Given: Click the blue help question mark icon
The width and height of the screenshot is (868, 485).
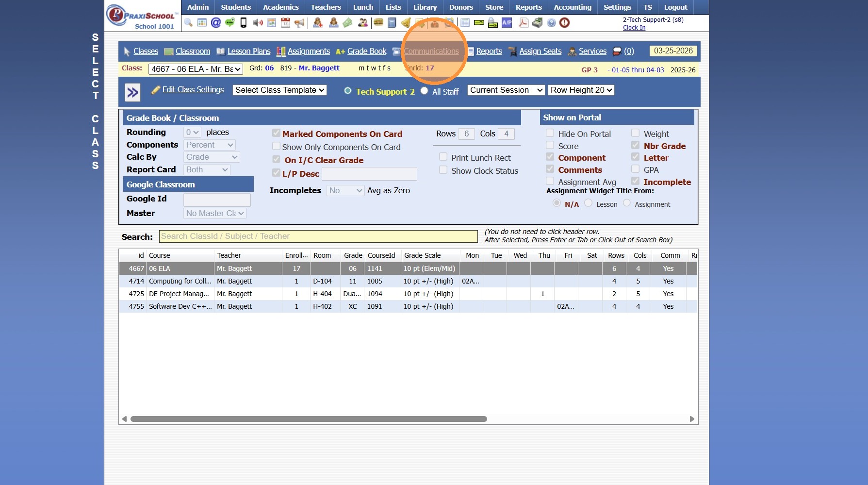Looking at the screenshot, I should (x=551, y=23).
